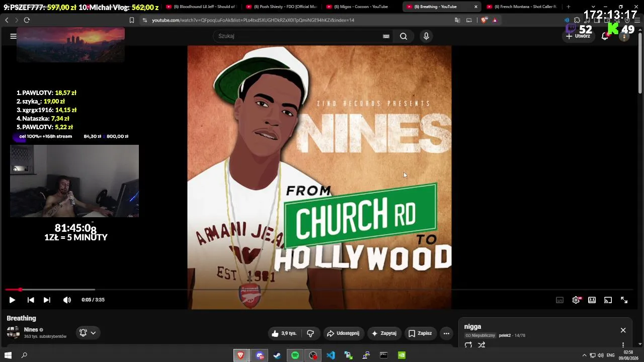Dislike the Breathing video
644x362 pixels.
[310, 333]
